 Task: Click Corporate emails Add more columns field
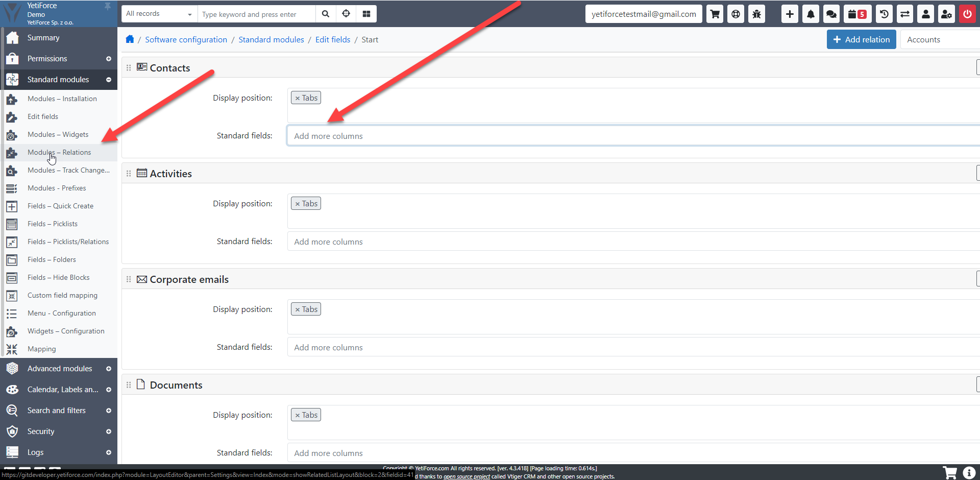tap(633, 347)
